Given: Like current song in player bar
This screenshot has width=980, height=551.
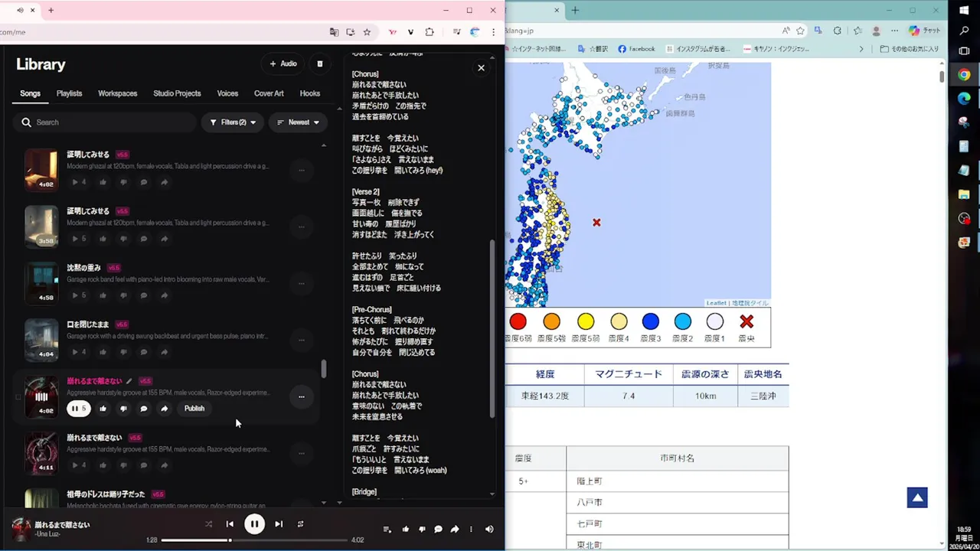Looking at the screenshot, I should pos(405,529).
